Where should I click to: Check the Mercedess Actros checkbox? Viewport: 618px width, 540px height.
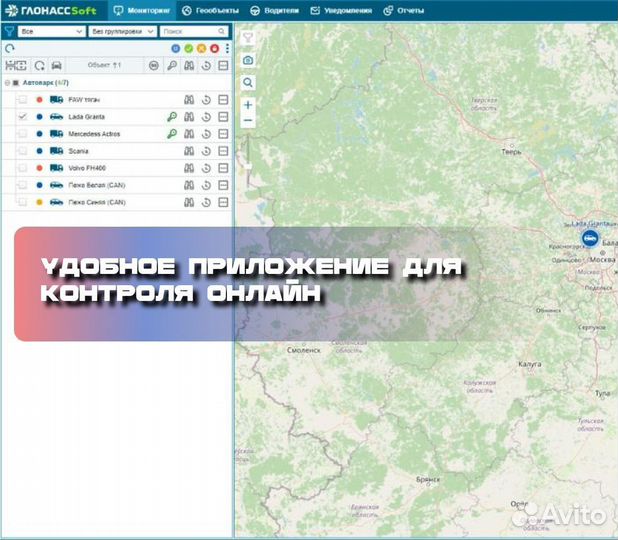(22, 134)
